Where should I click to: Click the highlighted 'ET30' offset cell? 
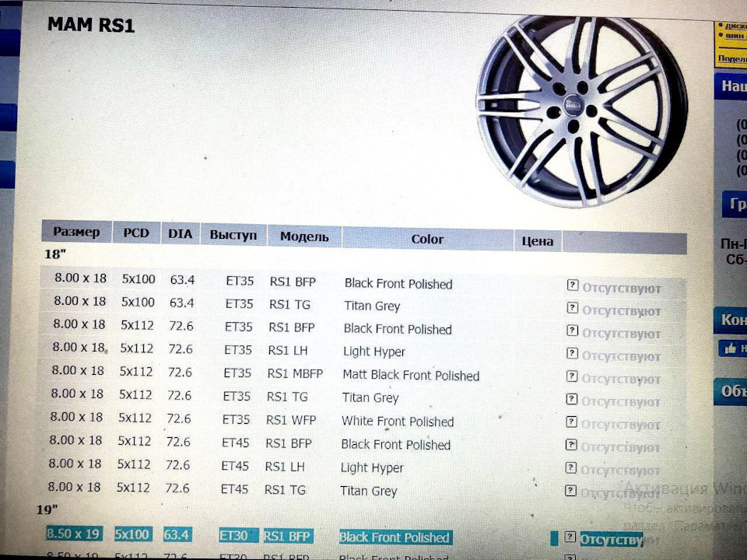(x=238, y=536)
